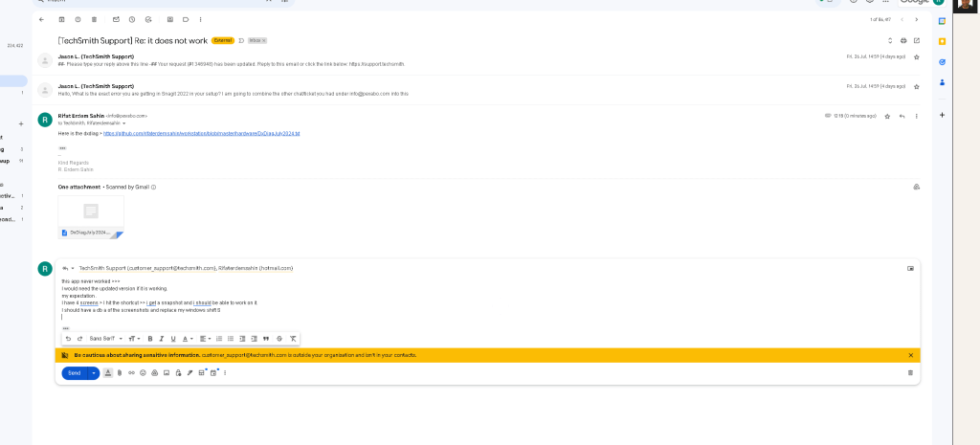Insert an emoji
The height and width of the screenshot is (445, 980).
click(x=144, y=373)
